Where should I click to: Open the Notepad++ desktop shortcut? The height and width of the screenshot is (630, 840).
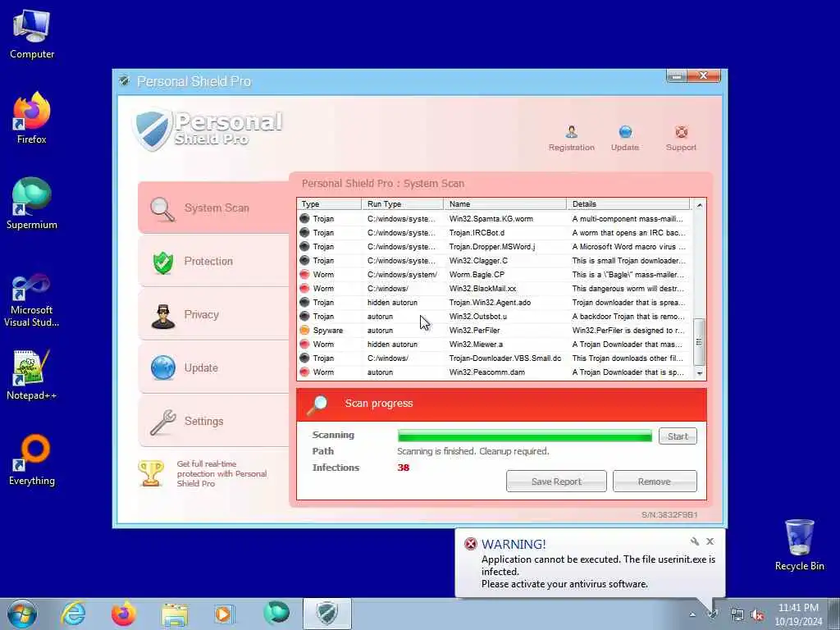pos(32,375)
